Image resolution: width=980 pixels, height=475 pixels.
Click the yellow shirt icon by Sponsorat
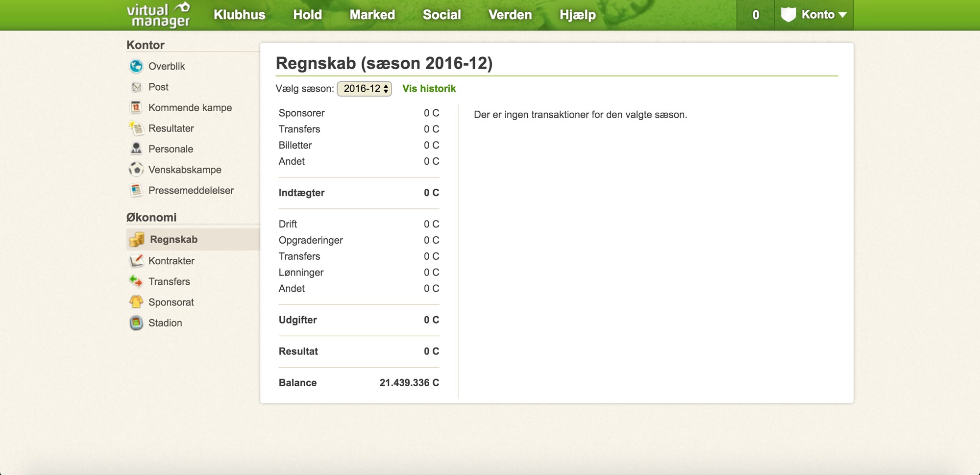click(136, 302)
